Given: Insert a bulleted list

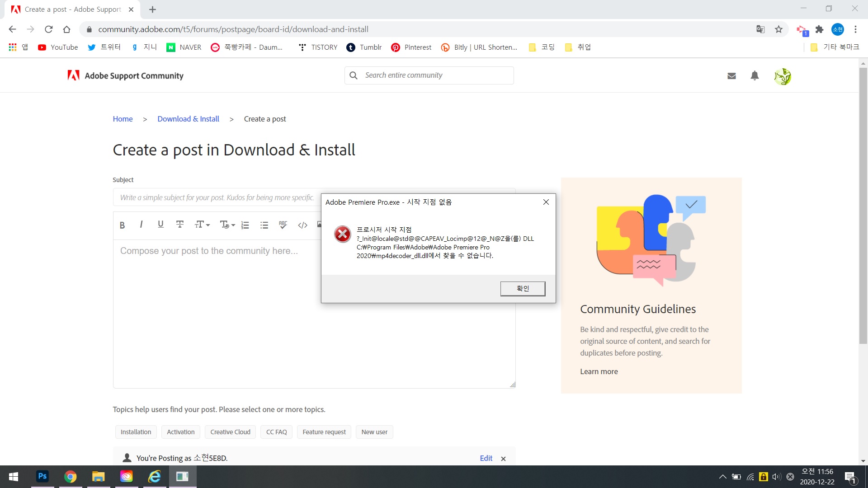Looking at the screenshot, I should pos(264,225).
